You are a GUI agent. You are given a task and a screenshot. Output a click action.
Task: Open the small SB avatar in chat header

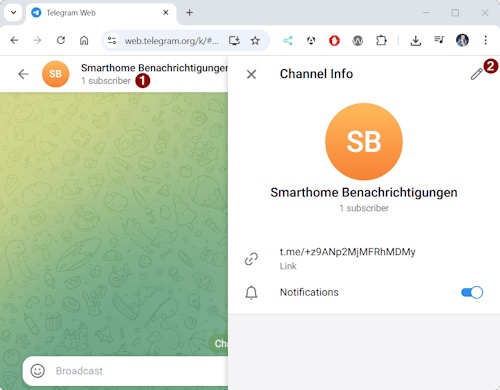[x=56, y=74]
